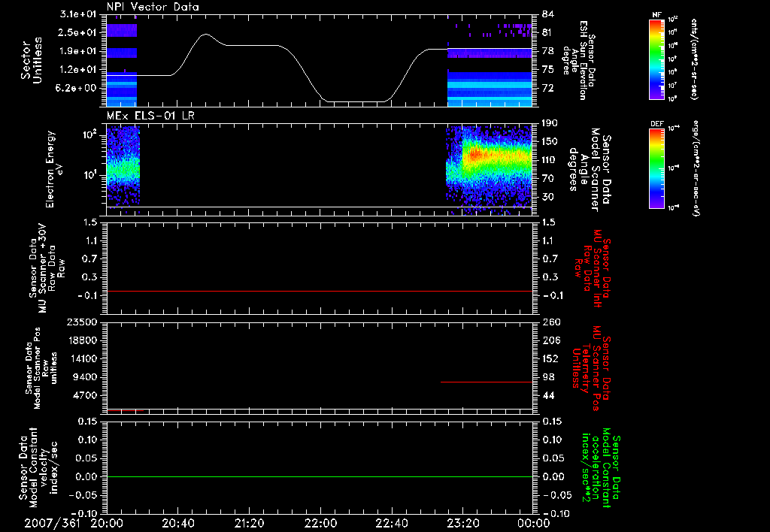770x532 pixels.
Task: Click the green zero line in velocity panel
Action: tap(320, 476)
